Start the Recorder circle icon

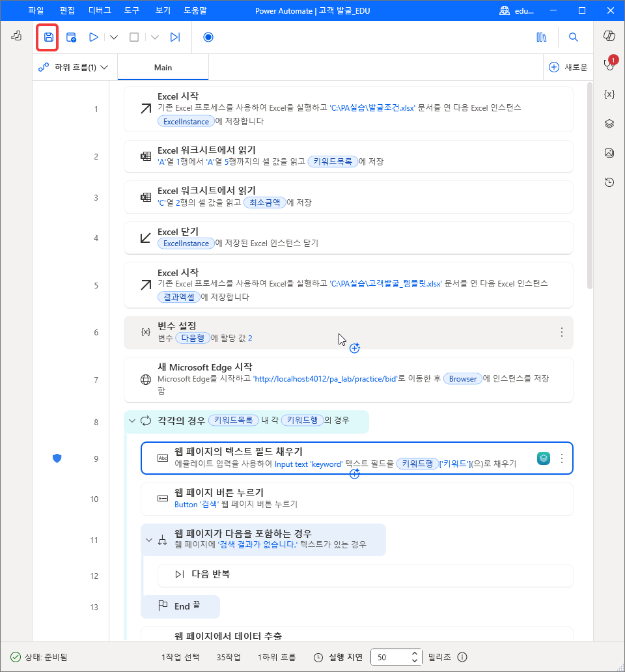click(x=208, y=37)
